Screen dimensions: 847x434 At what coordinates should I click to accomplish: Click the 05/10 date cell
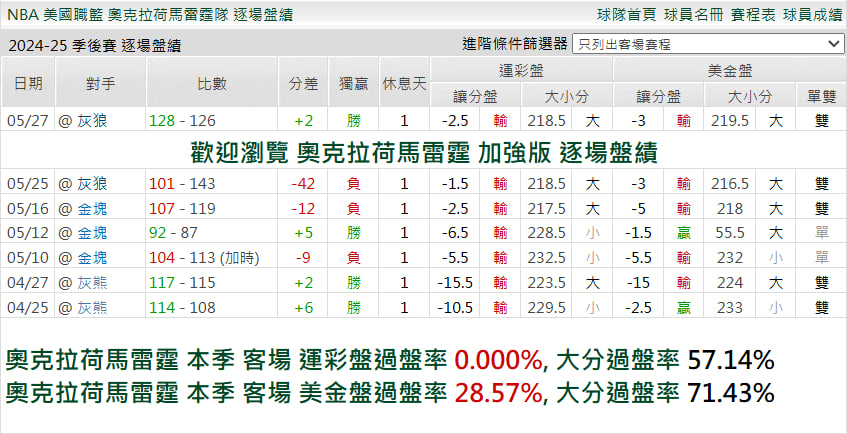point(30,258)
